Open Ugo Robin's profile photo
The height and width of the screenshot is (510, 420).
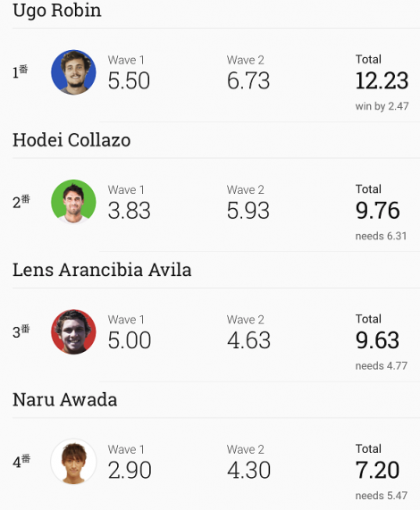73,72
